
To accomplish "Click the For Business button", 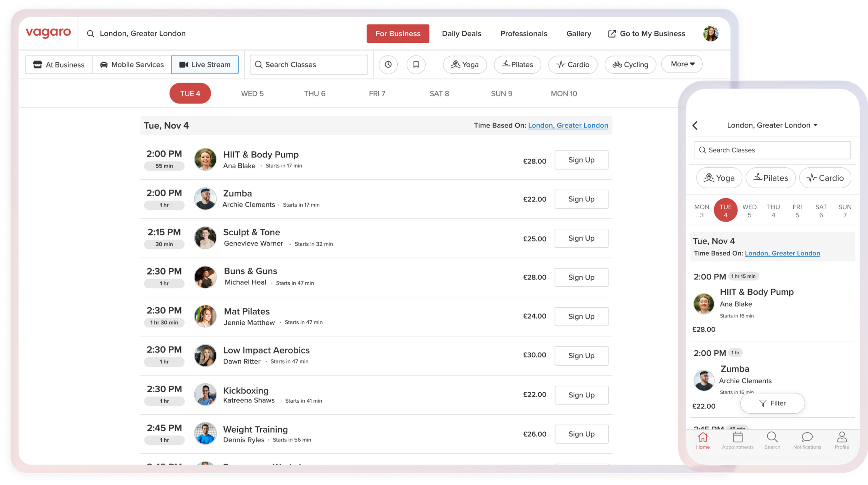I will tap(398, 34).
